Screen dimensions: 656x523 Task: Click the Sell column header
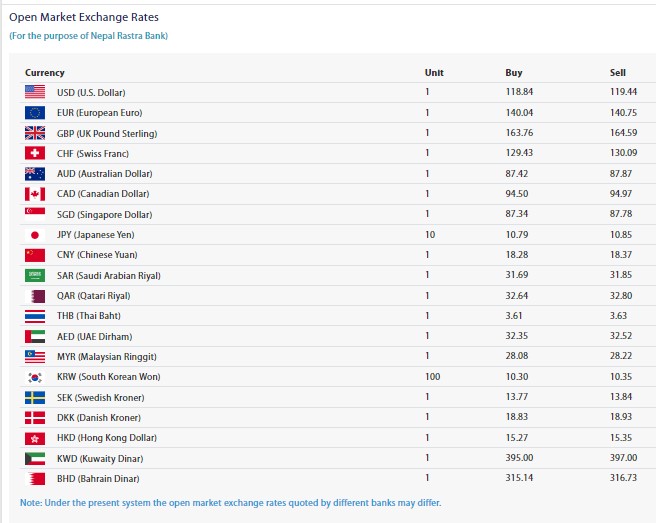tap(618, 73)
